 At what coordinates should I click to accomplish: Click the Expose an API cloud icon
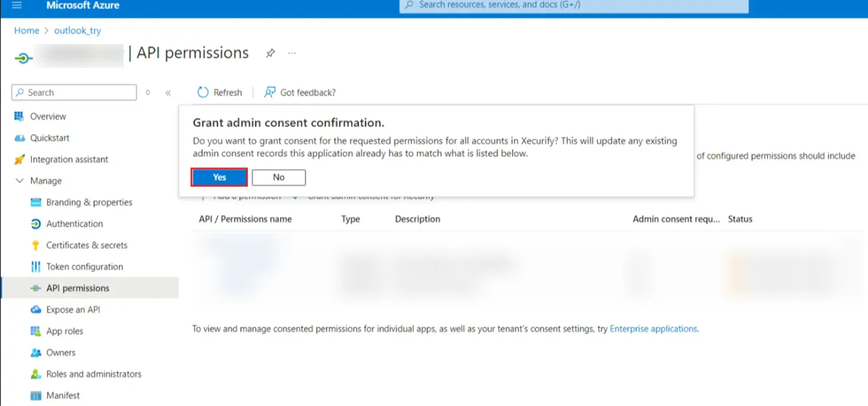[x=36, y=310]
